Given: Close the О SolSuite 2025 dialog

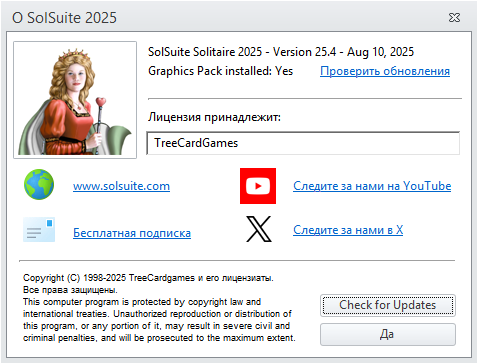Looking at the screenshot, I should point(454,17).
